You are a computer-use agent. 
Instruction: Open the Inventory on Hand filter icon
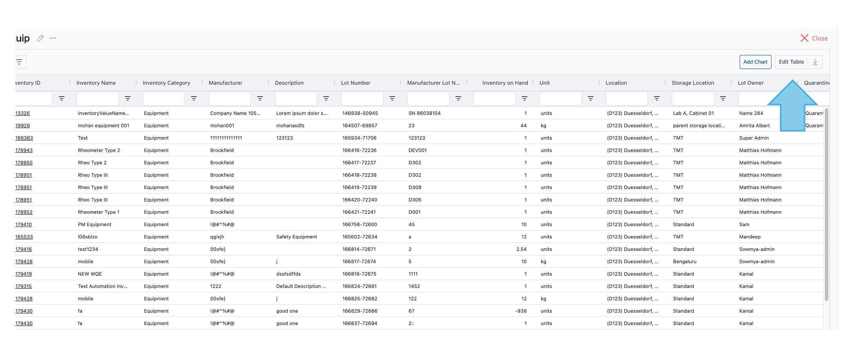(525, 98)
